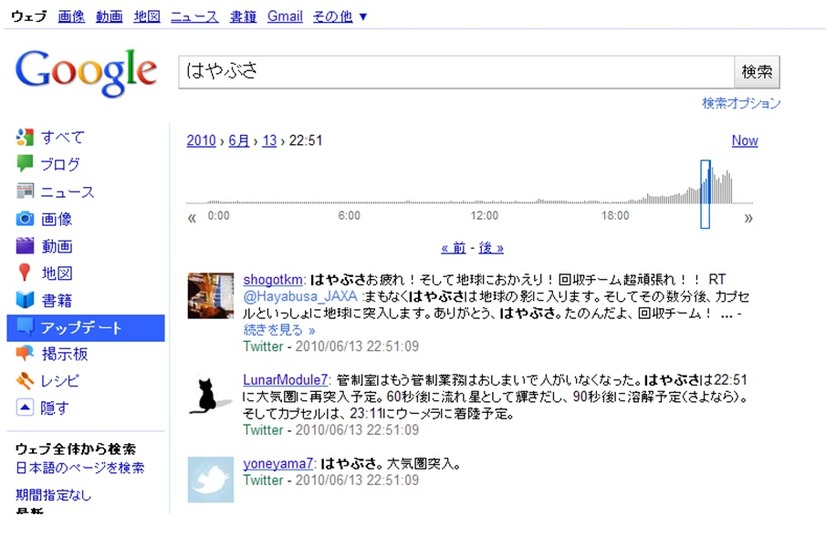Screen dimensions: 826x537
Task: Open yoneyama7 user profile link
Action: click(278, 464)
